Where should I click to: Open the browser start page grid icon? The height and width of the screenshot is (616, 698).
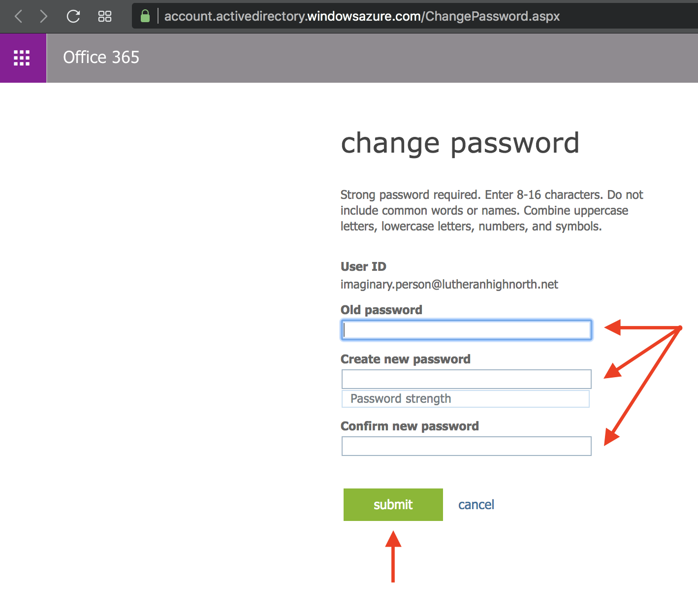(x=105, y=16)
